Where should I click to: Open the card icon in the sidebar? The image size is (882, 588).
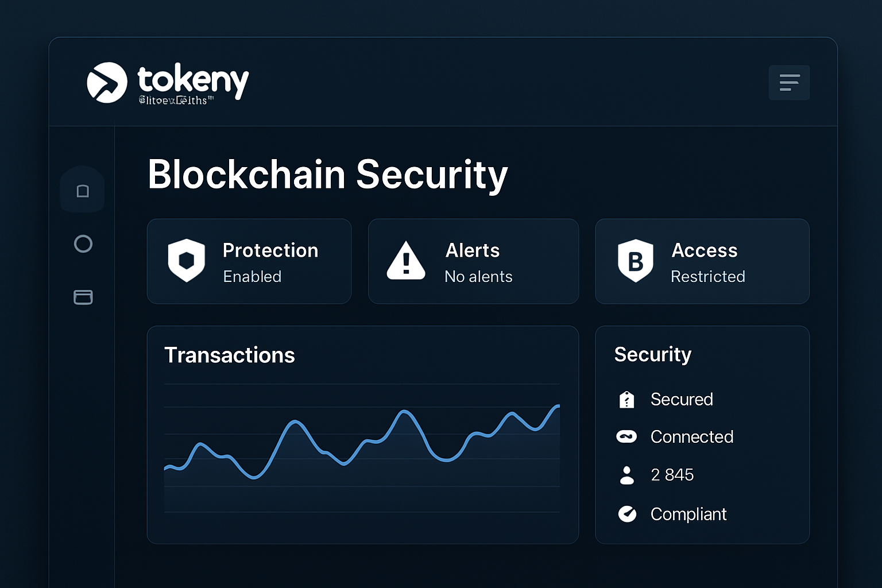pos(83,297)
